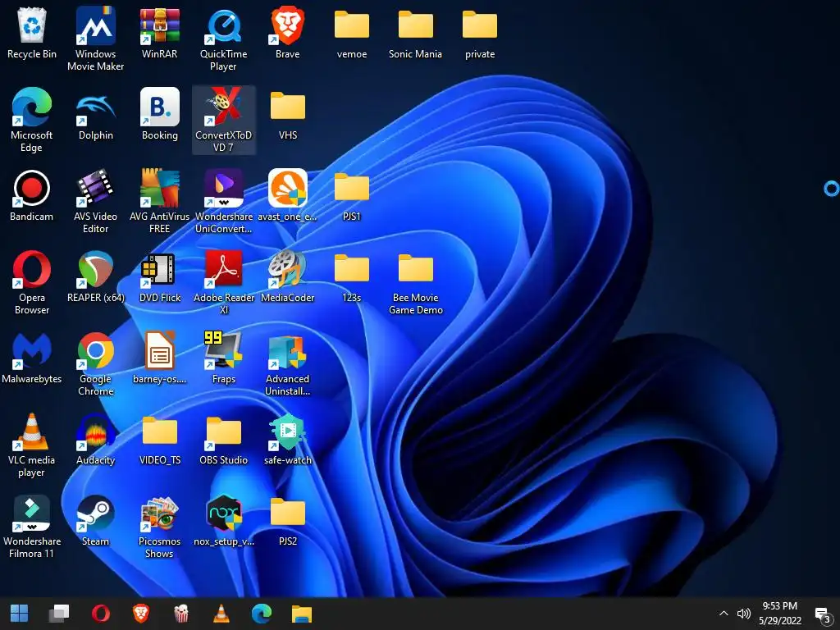The height and width of the screenshot is (630, 840).
Task: Open the Wondershare UniConverter shortcut
Action: click(x=223, y=202)
